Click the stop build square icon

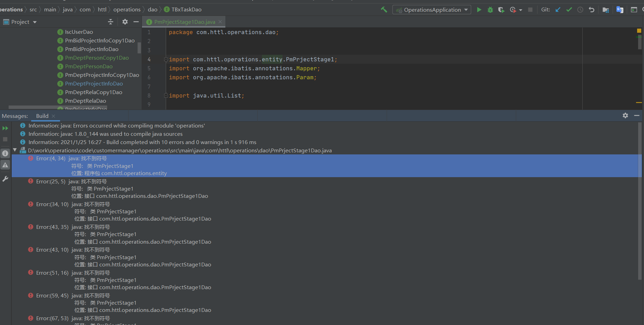pyautogui.click(x=5, y=139)
